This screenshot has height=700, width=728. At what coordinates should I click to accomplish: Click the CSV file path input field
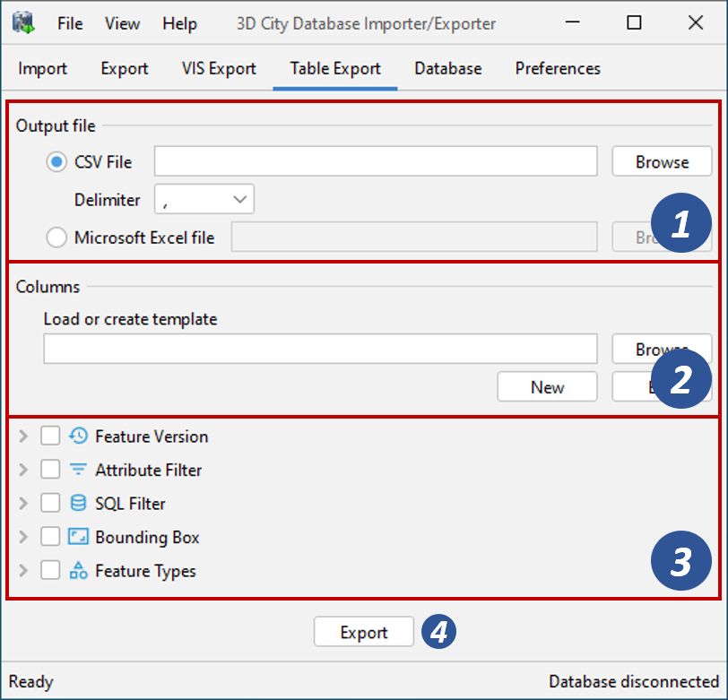tap(376, 161)
